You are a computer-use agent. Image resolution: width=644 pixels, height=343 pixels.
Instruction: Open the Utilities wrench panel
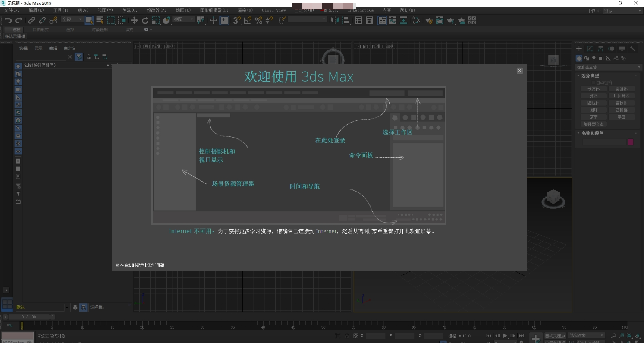click(x=633, y=49)
